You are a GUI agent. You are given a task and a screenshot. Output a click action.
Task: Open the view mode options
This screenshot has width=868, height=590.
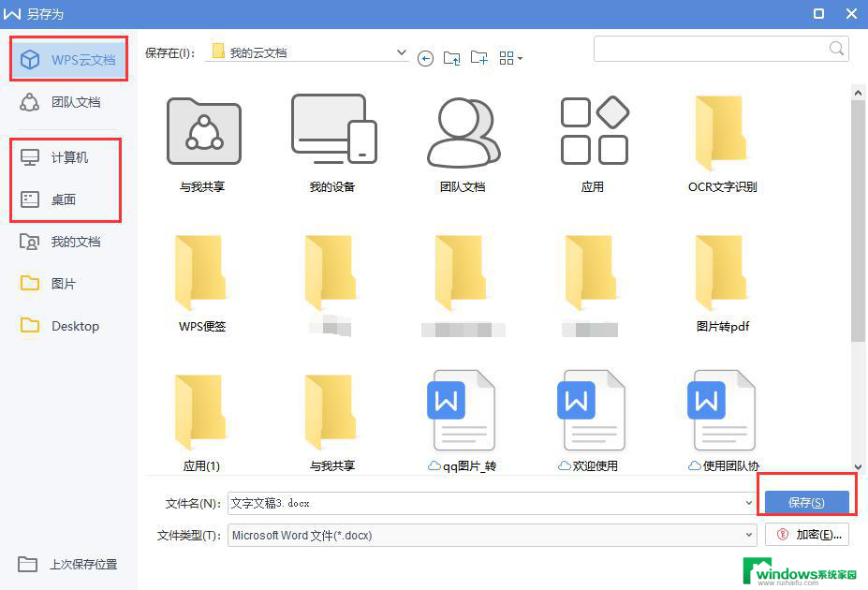(x=510, y=58)
